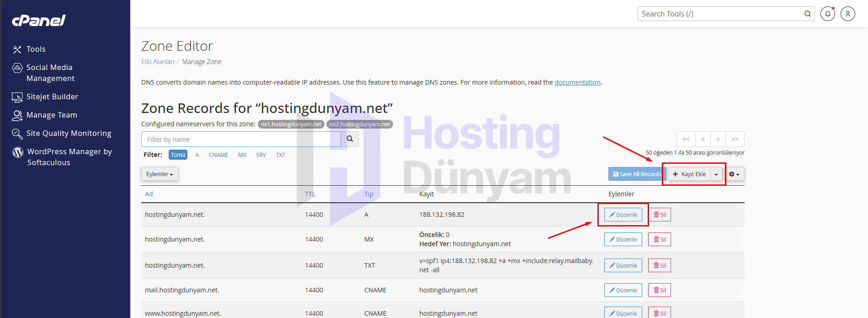Filter records by SRV type
This screenshot has width=868, height=318.
(x=261, y=155)
